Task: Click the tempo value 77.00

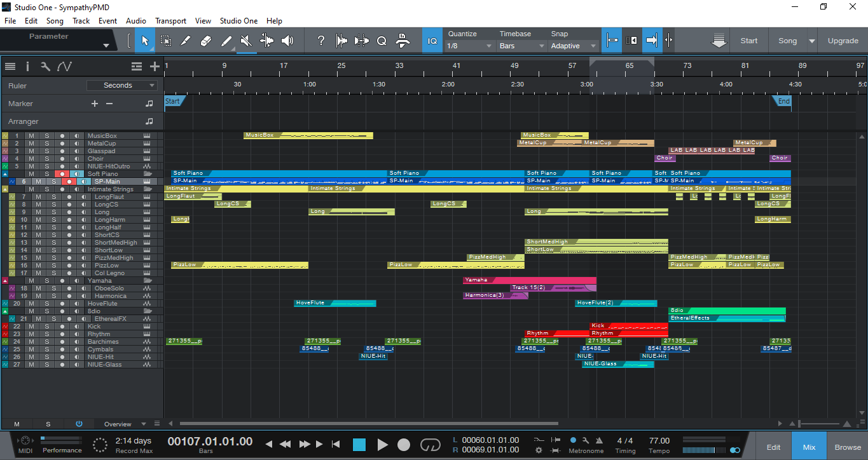Action: point(659,440)
